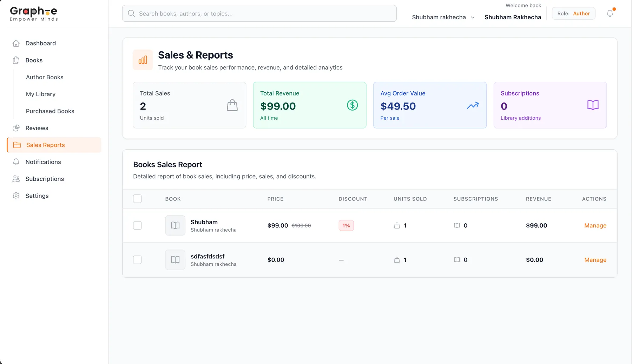Viewport: 632px width, 364px height.
Task: Click the $99.00 revenue in Shubham row
Action: [536, 225]
